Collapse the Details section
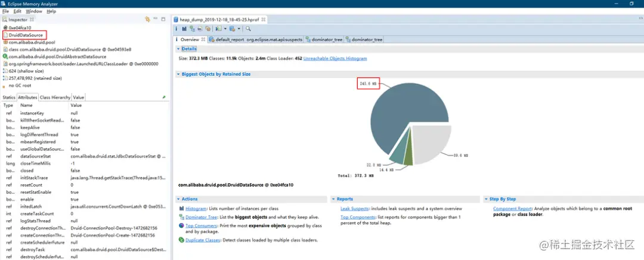644x260 pixels. 178,48
